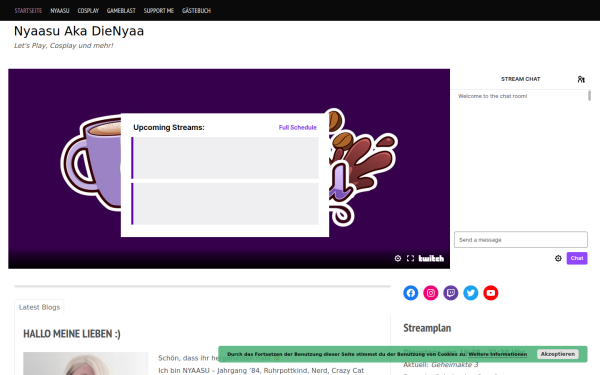Visit the Twitter profile icon
This screenshot has height=375, width=600.
[471, 293]
